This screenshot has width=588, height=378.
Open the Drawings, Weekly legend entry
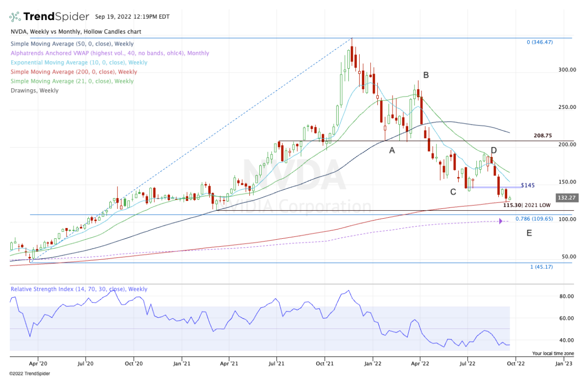[x=34, y=90]
